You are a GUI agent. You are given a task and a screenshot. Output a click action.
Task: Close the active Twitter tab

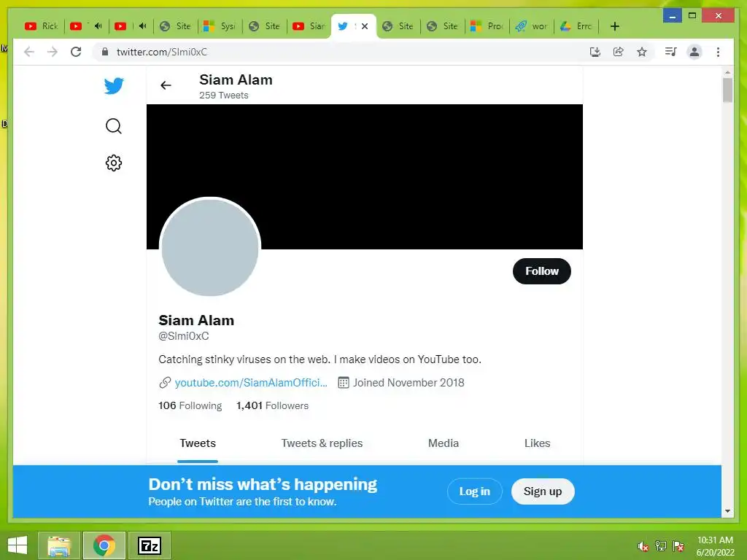(365, 26)
